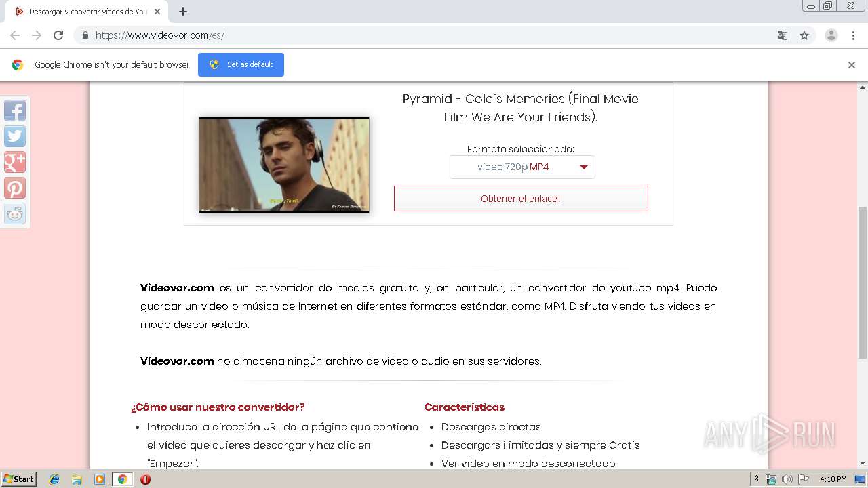Image resolution: width=868 pixels, height=488 pixels.
Task: Click the red Opera taskbar icon
Action: (x=145, y=479)
